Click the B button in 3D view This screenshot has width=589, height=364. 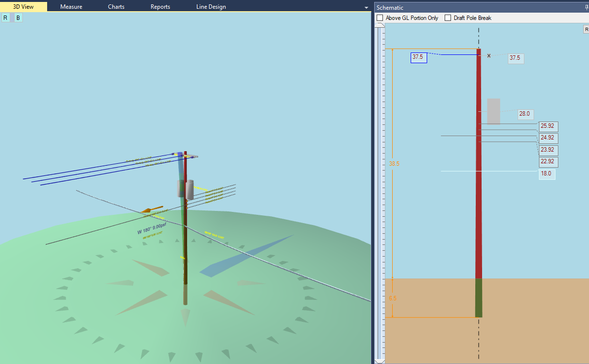tap(18, 18)
